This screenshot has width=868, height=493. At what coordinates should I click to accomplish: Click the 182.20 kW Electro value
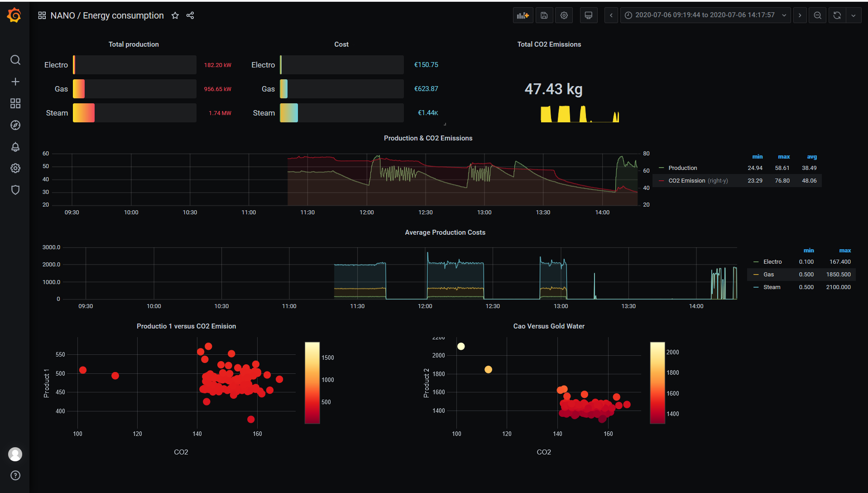pyautogui.click(x=217, y=65)
